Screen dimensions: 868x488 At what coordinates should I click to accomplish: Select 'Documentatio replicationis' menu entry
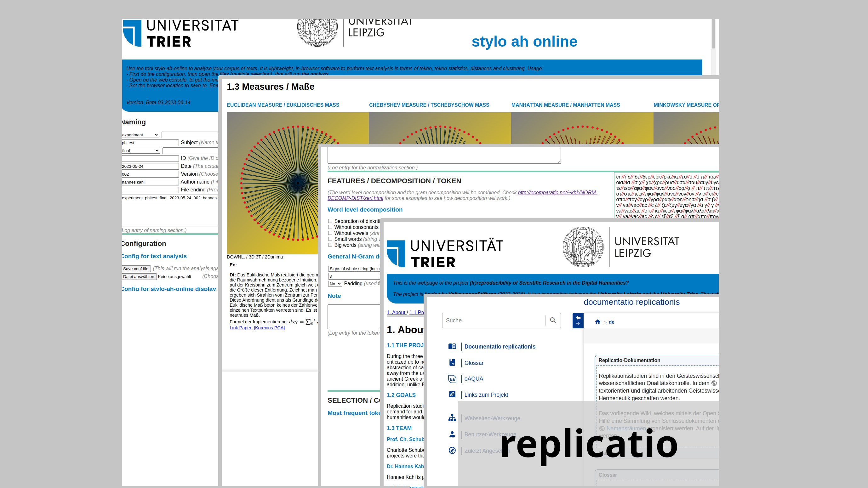coord(500,347)
